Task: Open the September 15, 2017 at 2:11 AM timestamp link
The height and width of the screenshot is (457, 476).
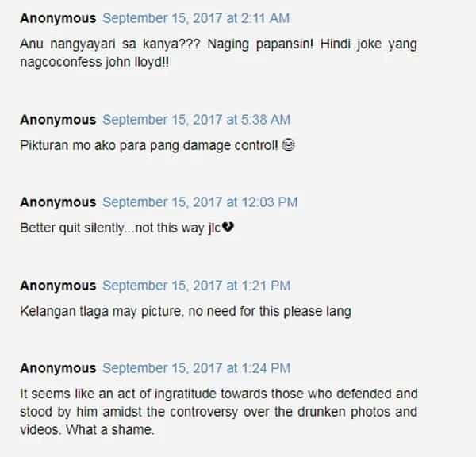Action: tap(196, 18)
